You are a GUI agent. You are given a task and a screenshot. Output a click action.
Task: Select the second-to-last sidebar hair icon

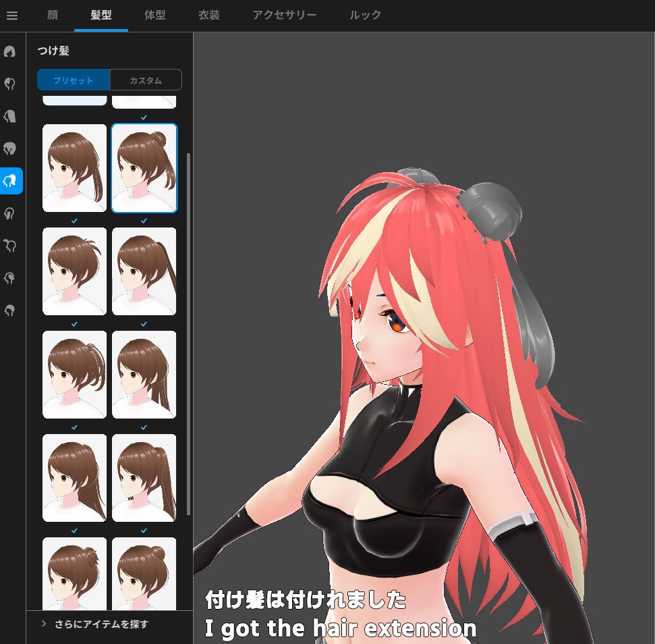(x=11, y=278)
